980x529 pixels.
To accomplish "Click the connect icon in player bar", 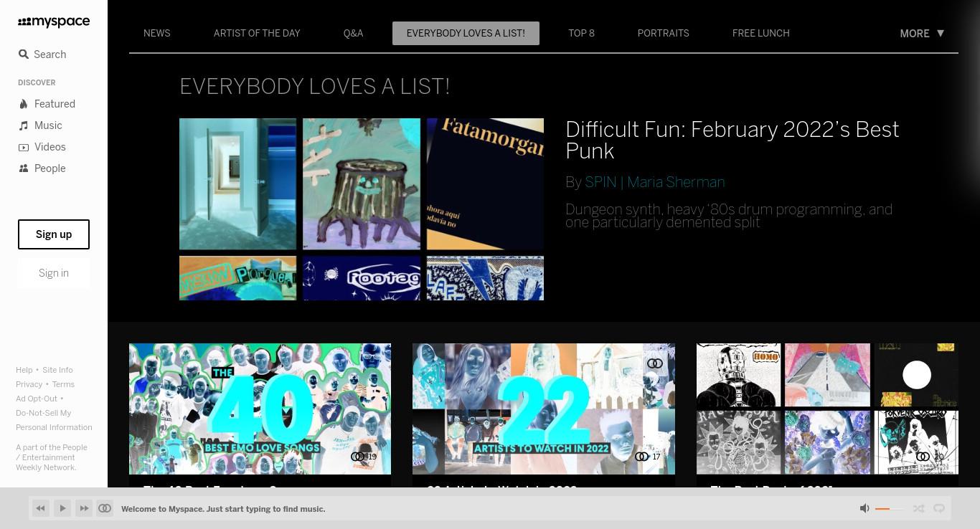I will [x=105, y=508].
